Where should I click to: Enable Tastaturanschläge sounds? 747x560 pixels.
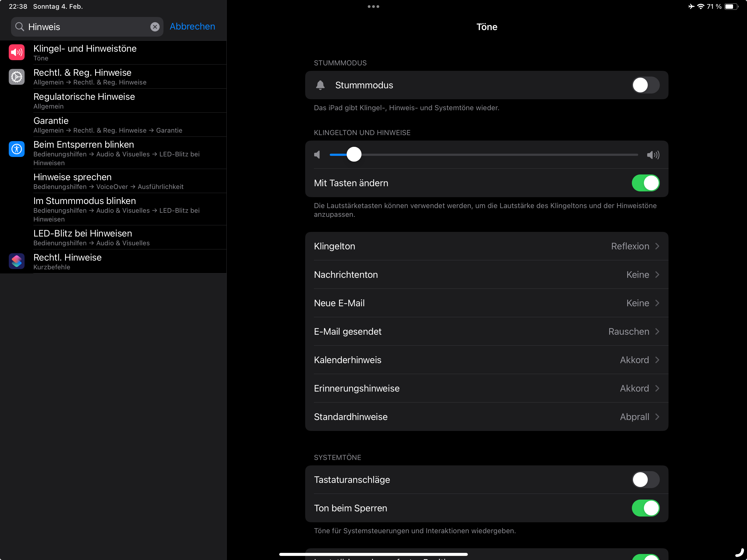645,480
